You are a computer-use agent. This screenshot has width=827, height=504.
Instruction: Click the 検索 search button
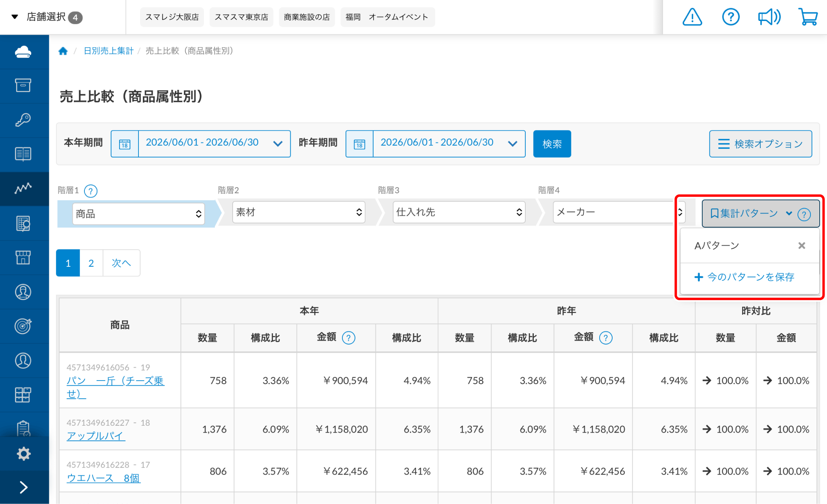(x=552, y=144)
